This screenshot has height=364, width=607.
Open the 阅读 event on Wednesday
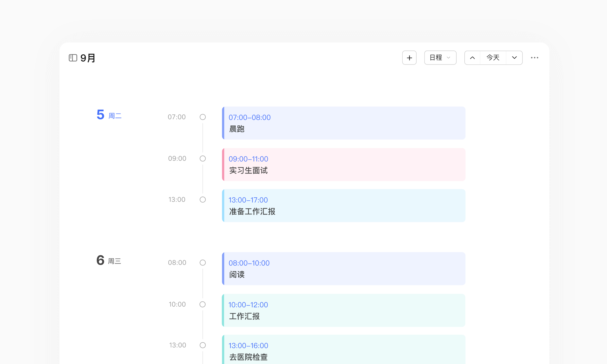click(344, 269)
